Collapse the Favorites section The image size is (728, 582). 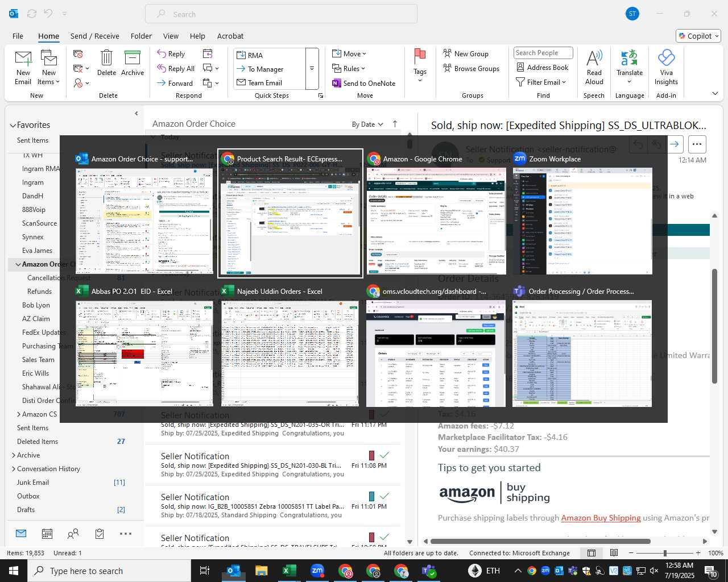point(13,125)
